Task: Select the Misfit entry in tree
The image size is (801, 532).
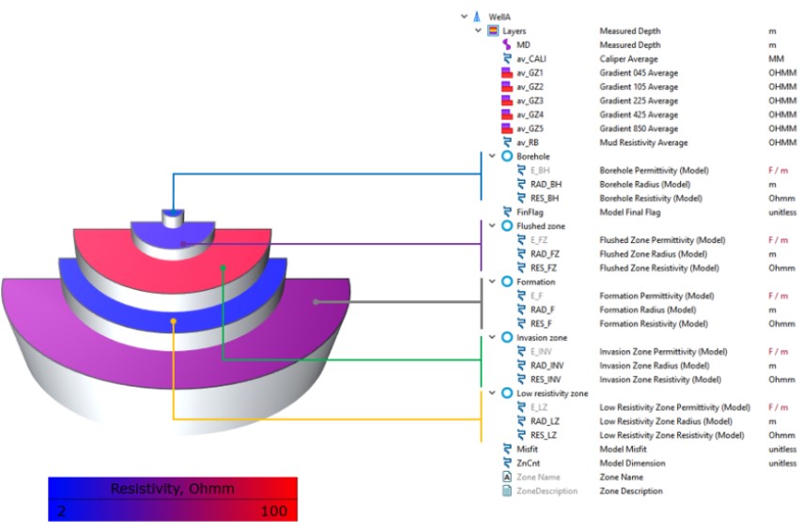Action: click(x=528, y=448)
